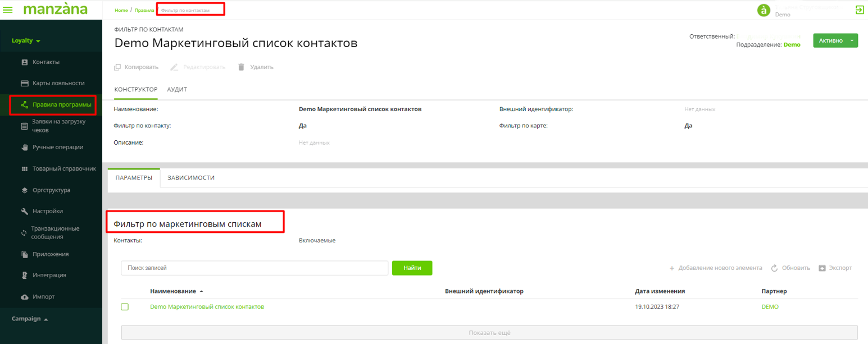Sort by the Наименование column header
Viewport: 868px width, 344px height.
tap(173, 291)
